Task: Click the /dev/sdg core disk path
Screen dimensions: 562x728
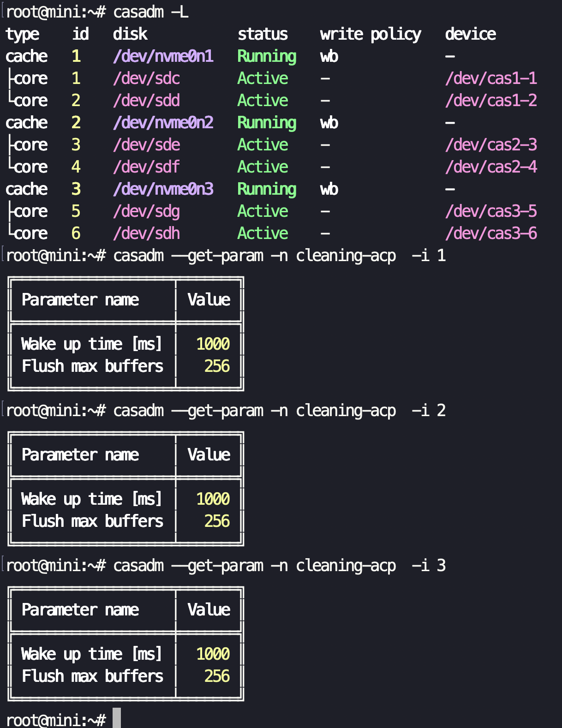Action: [x=147, y=211]
